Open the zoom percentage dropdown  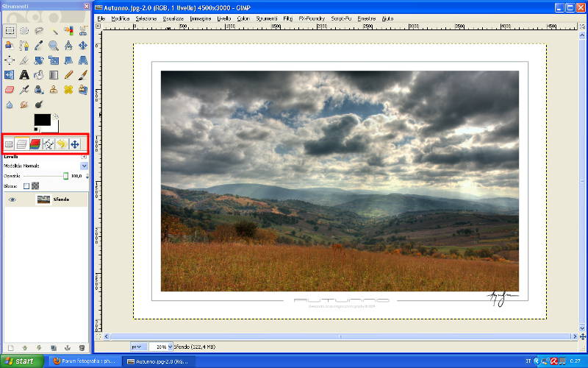170,347
